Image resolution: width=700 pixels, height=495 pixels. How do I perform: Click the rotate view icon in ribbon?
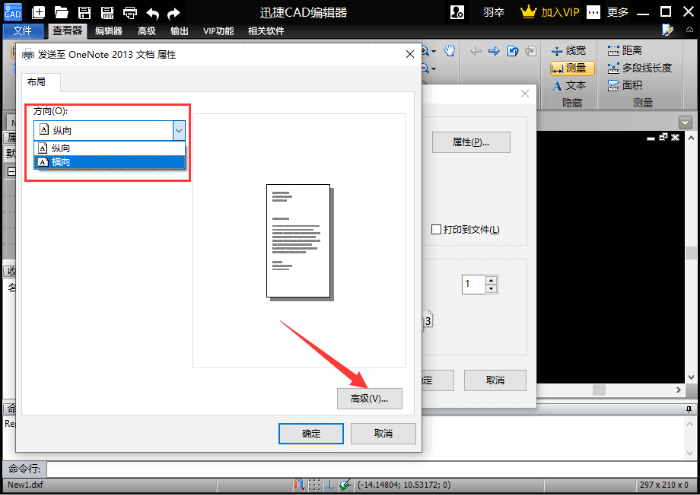[512, 51]
